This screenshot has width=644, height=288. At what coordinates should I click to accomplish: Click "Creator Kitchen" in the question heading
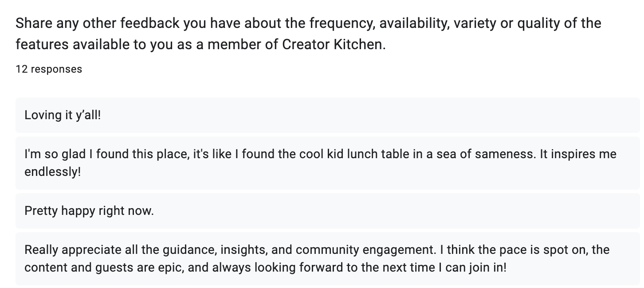pos(331,45)
